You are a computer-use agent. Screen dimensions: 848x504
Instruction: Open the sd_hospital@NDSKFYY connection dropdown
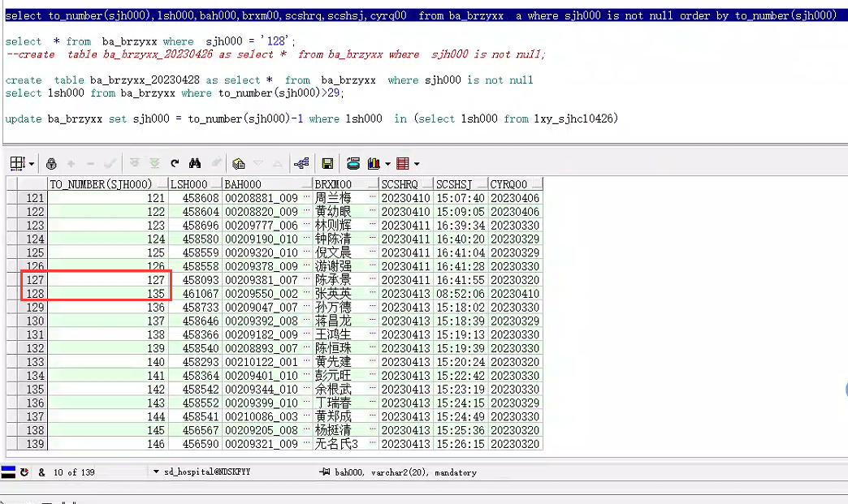point(156,472)
